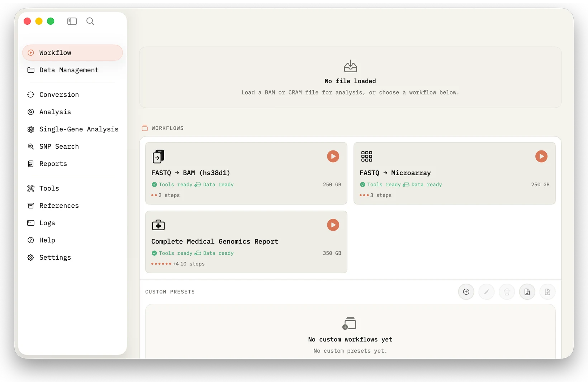Screen dimensions: 588x385
Task: Go to the Conversion section
Action: (x=72, y=95)
